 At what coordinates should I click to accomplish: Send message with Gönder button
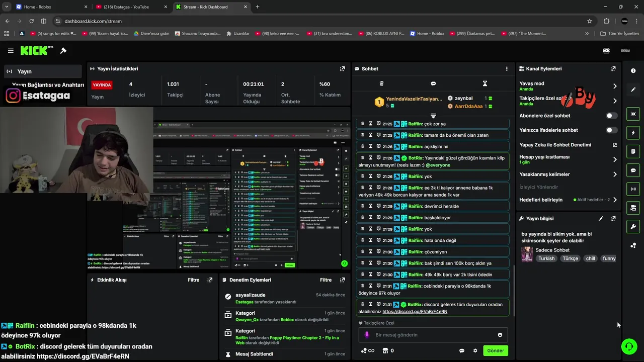(x=495, y=351)
